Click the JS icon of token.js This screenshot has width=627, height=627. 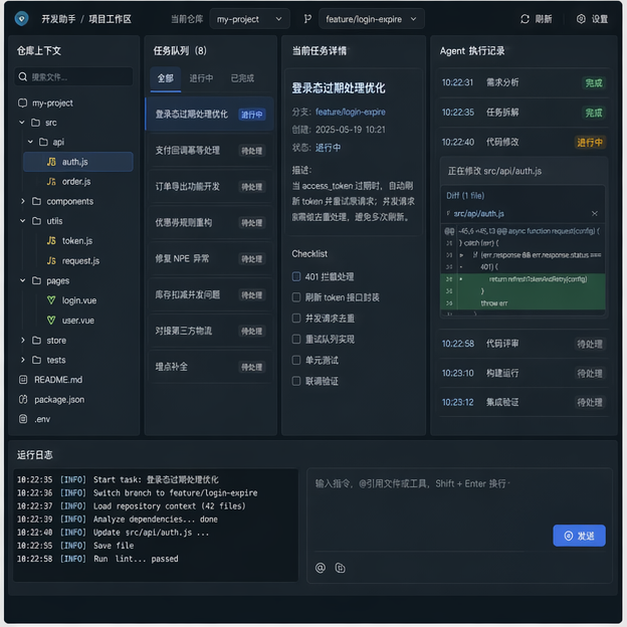[51, 241]
